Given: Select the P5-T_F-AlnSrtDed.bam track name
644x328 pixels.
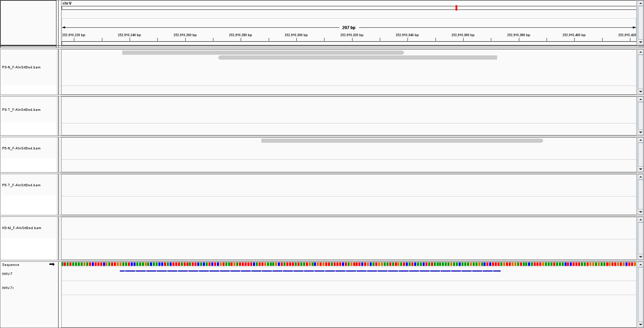Looking at the screenshot, I should (x=21, y=185).
